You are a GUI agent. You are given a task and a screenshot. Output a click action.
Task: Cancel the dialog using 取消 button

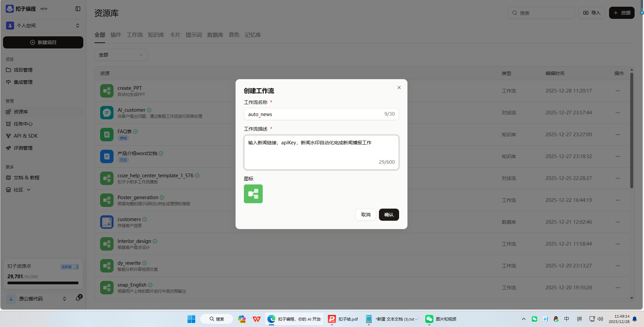(x=366, y=214)
